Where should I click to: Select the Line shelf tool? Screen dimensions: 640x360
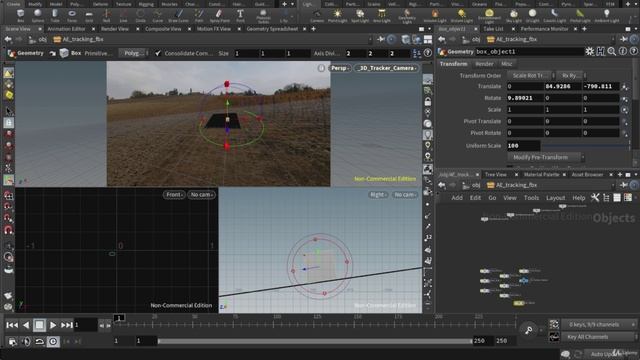pyautogui.click(x=123, y=16)
